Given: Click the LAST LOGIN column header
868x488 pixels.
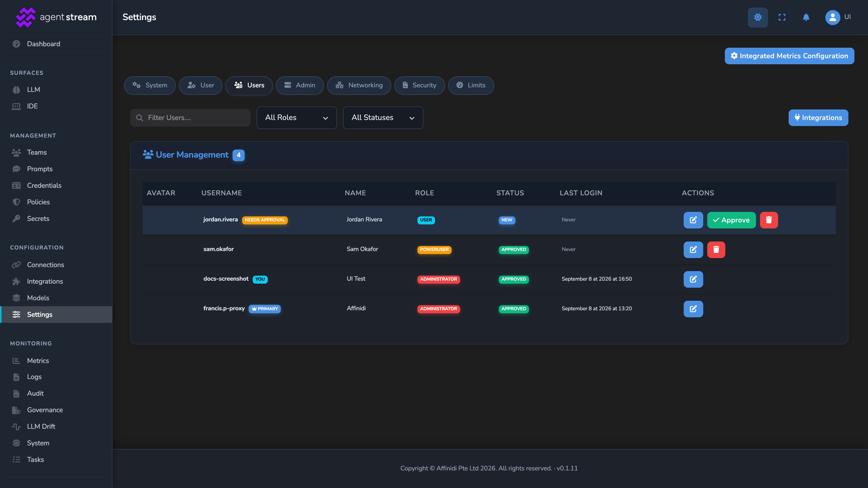Looking at the screenshot, I should [x=581, y=193].
